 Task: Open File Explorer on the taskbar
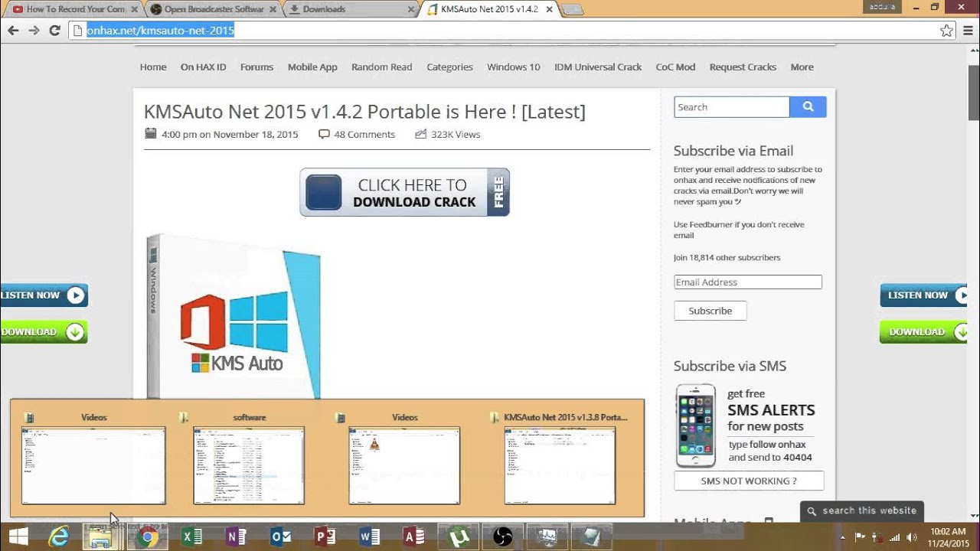click(102, 537)
